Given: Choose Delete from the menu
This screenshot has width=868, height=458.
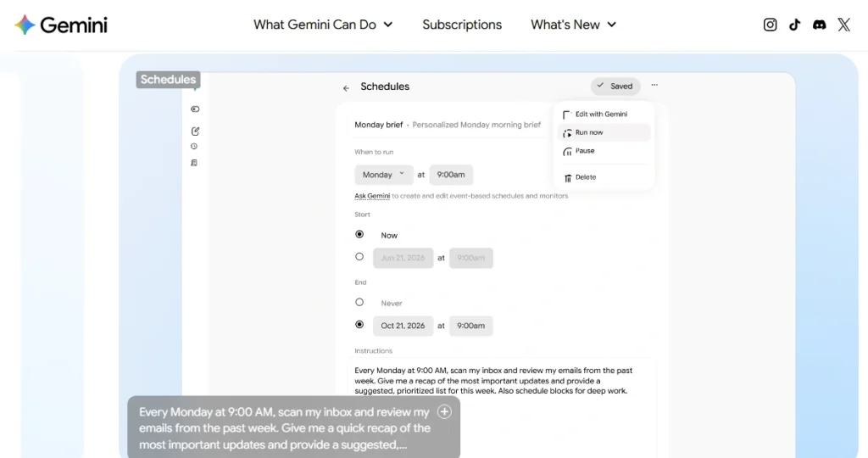Looking at the screenshot, I should coord(604,177).
